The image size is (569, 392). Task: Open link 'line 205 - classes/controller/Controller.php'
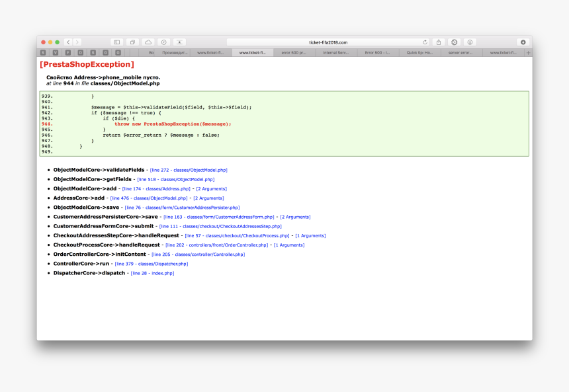[198, 255]
